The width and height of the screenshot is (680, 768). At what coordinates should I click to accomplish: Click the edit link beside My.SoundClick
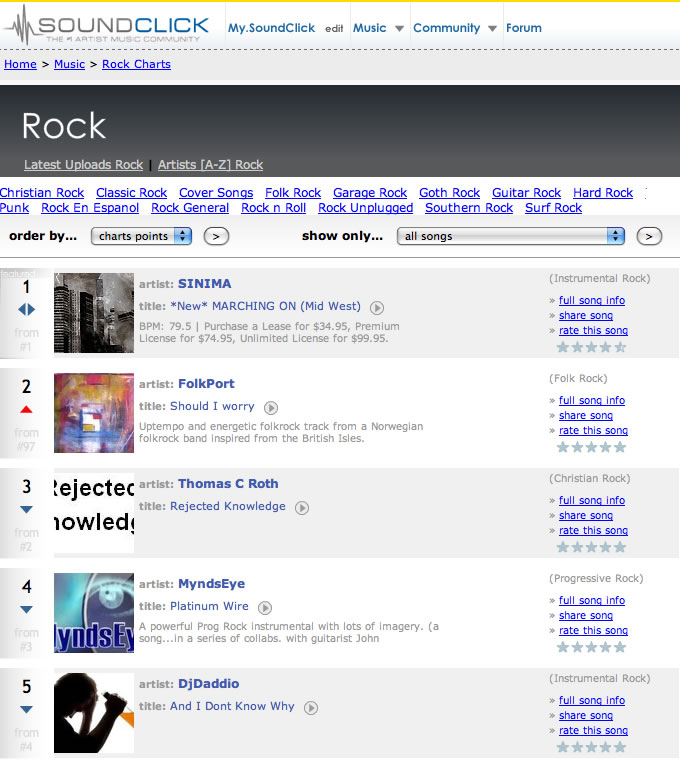(334, 28)
